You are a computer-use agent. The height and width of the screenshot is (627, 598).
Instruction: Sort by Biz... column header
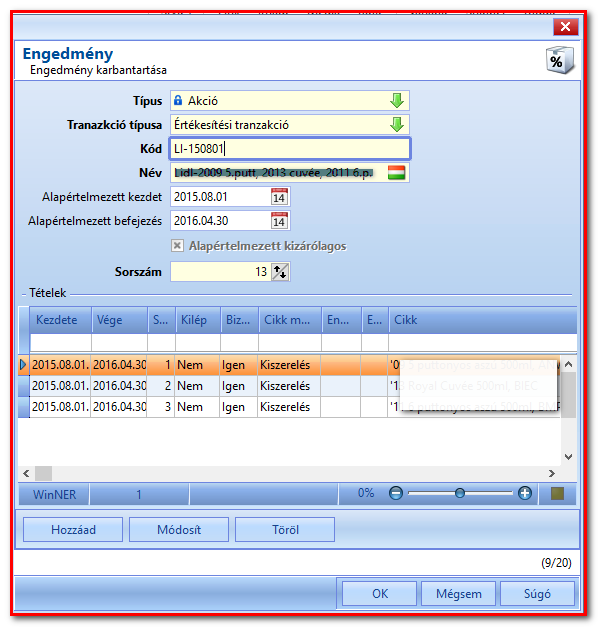pos(240,320)
